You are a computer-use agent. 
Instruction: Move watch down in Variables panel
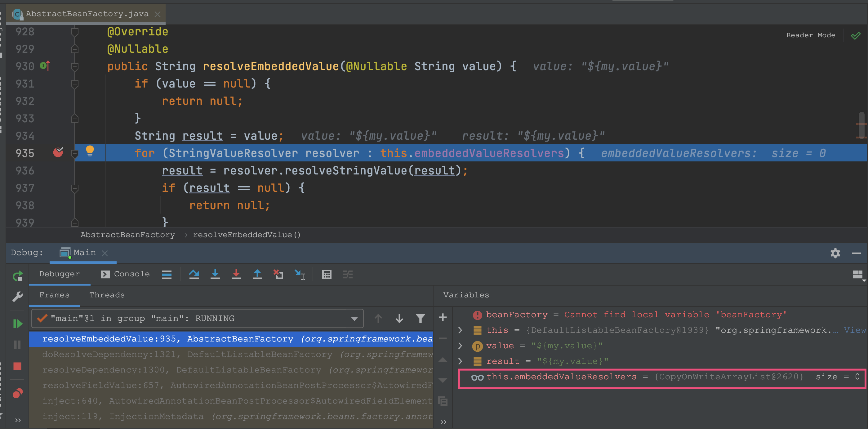click(x=443, y=380)
